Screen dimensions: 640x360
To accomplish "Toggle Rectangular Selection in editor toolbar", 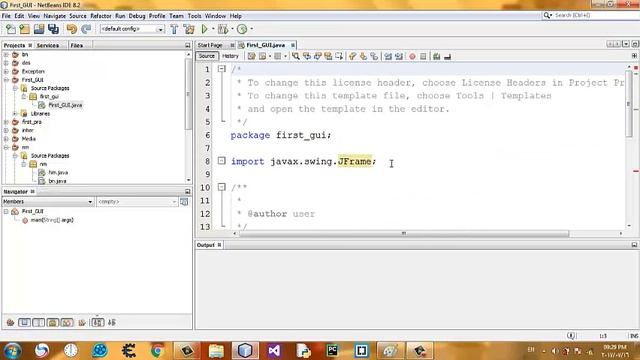I will 339,56.
